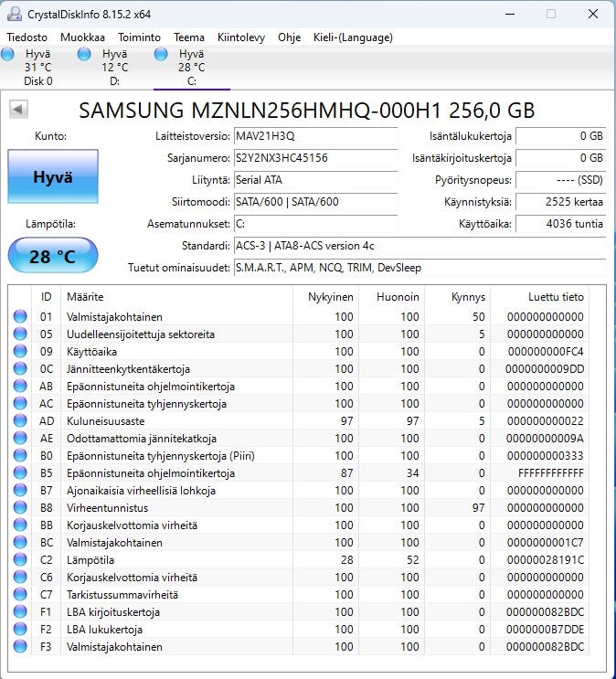616x679 pixels.
Task: Click status icon for LBA lukukertoja row
Action: pos(20,630)
